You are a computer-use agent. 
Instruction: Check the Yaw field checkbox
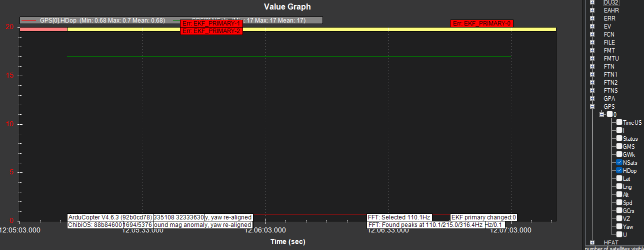pos(619,226)
